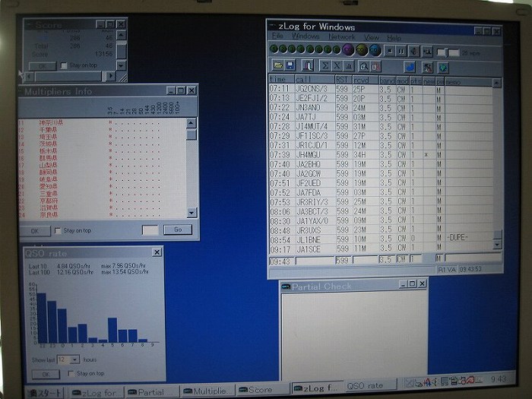Open the File menu
The height and width of the screenshot is (399, 532).
[x=277, y=36]
